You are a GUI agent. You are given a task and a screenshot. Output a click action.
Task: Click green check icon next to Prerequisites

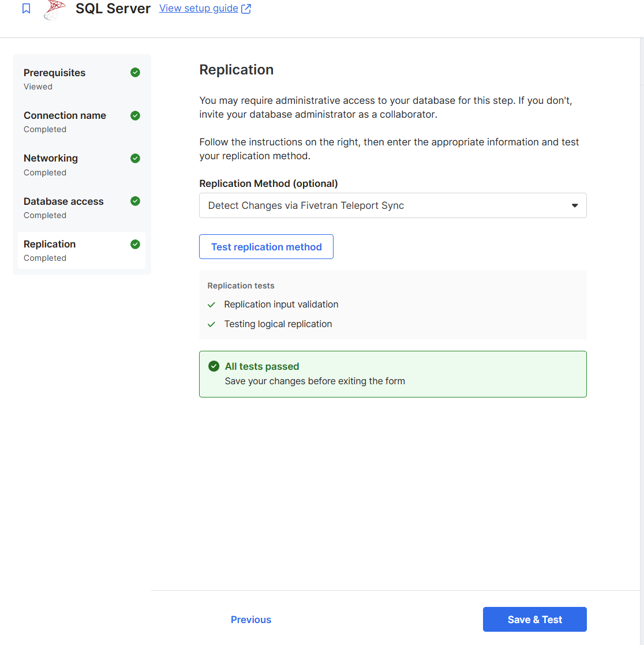[135, 72]
